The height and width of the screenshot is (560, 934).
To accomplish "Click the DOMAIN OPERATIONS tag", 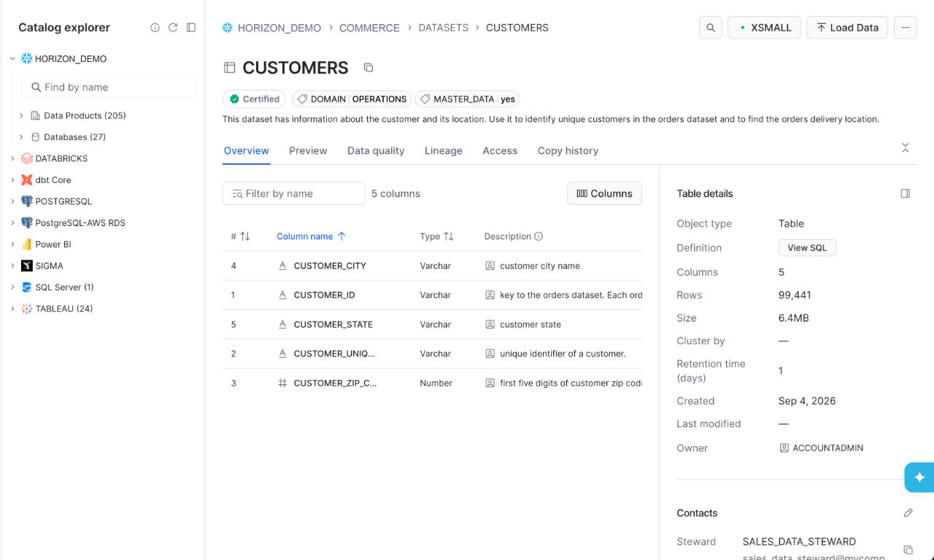I will [352, 99].
